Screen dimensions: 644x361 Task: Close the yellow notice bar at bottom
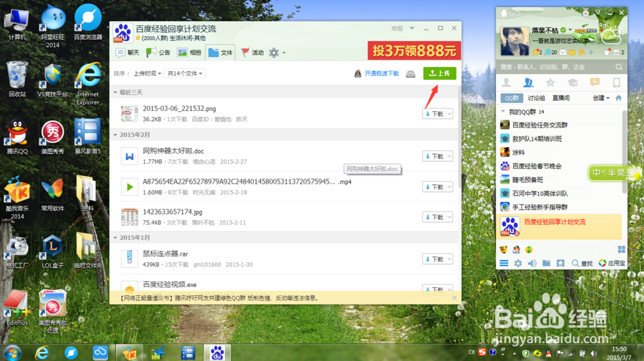454,298
